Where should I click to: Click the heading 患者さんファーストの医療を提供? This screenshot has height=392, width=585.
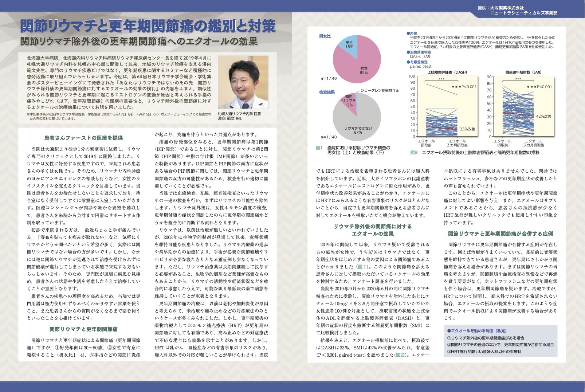83,138
